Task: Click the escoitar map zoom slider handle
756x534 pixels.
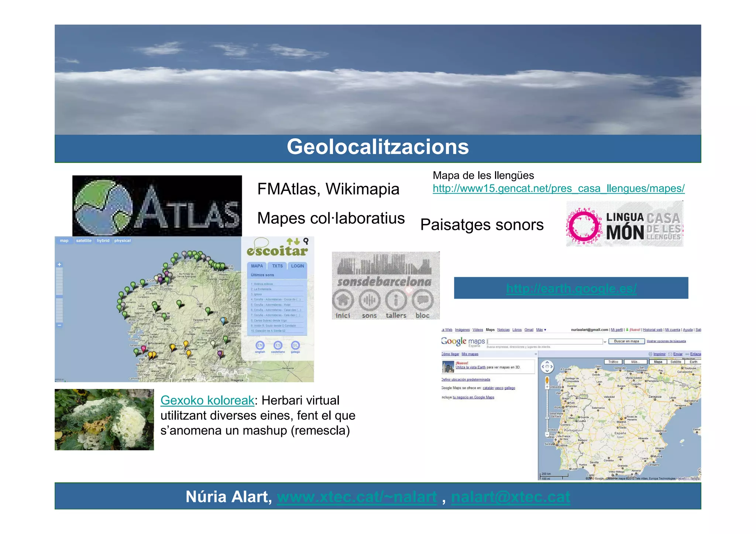Action: click(59, 296)
